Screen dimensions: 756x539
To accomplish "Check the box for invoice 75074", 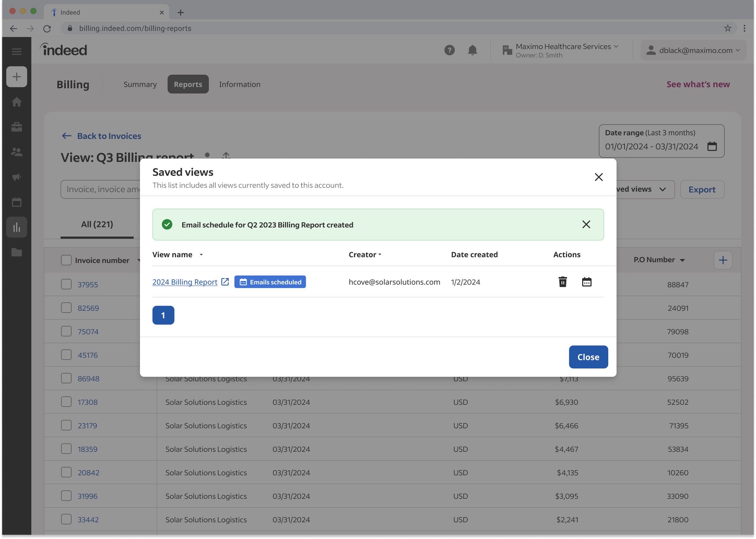I will click(x=66, y=331).
